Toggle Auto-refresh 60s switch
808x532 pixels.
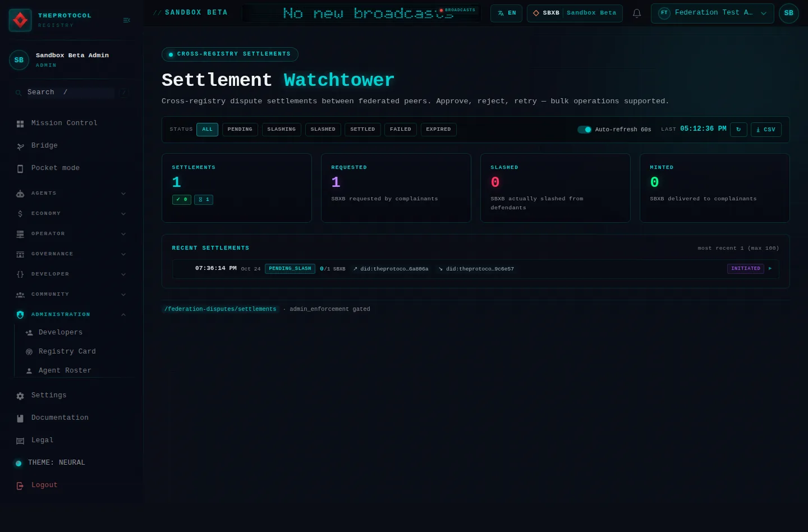pos(584,129)
